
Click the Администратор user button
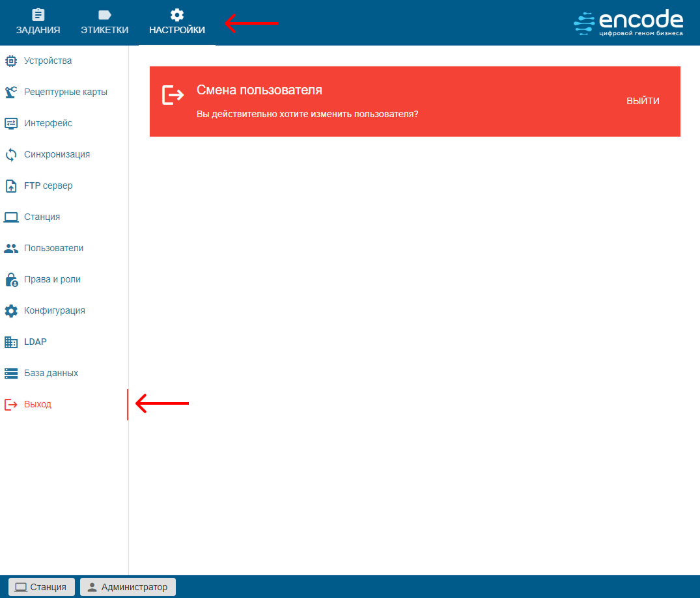pos(128,587)
